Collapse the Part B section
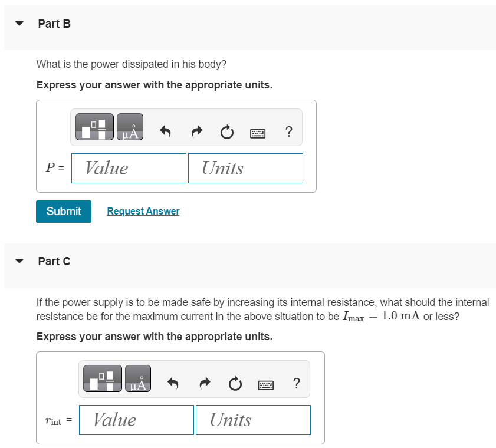The image size is (496, 448). pos(19,24)
